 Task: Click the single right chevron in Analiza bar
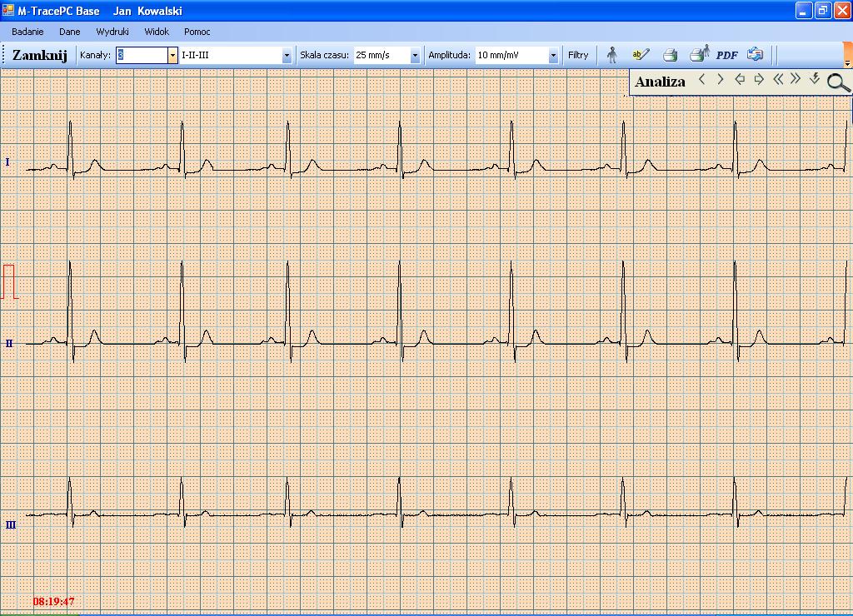pyautogui.click(x=721, y=79)
